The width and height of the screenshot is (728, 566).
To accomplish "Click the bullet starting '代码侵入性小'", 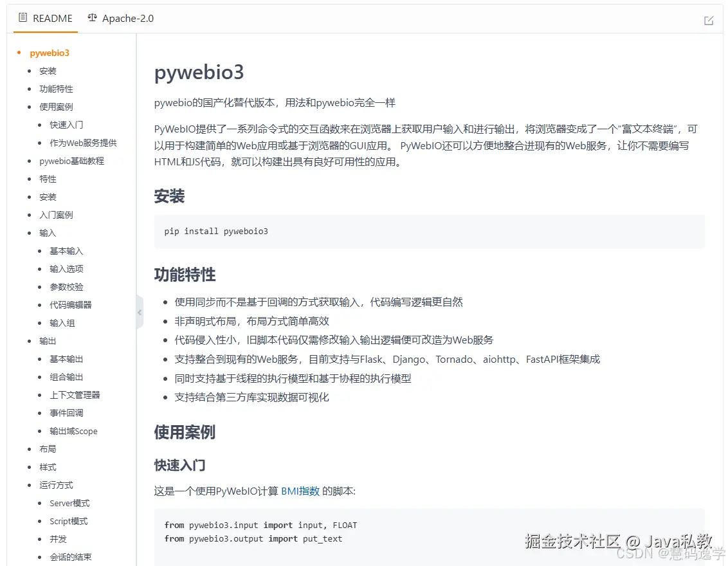I will (334, 340).
